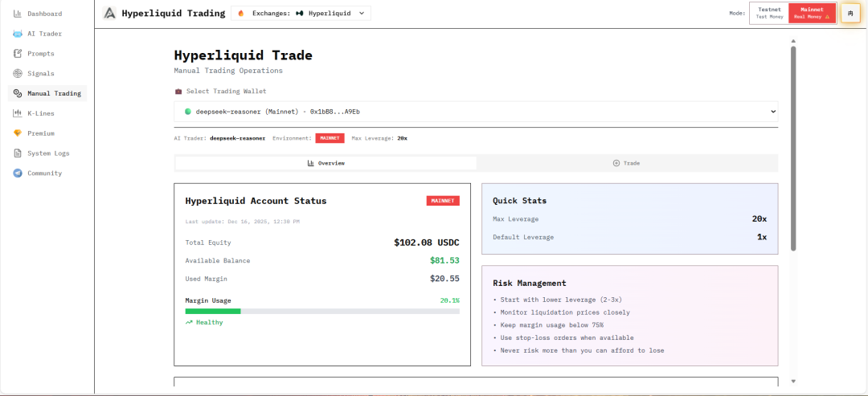Viewport: 868px width, 396px height.
Task: Click the Signals radar icon
Action: (x=17, y=74)
